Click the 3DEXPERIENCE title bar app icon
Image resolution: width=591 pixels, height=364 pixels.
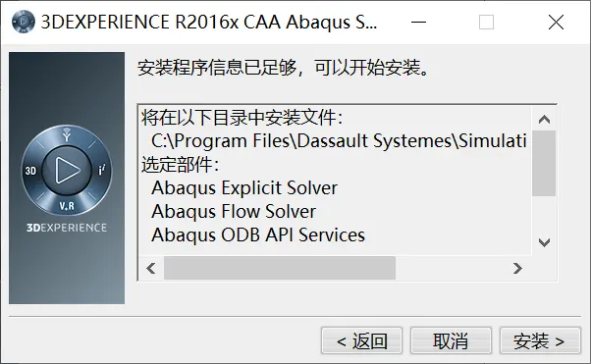(24, 22)
